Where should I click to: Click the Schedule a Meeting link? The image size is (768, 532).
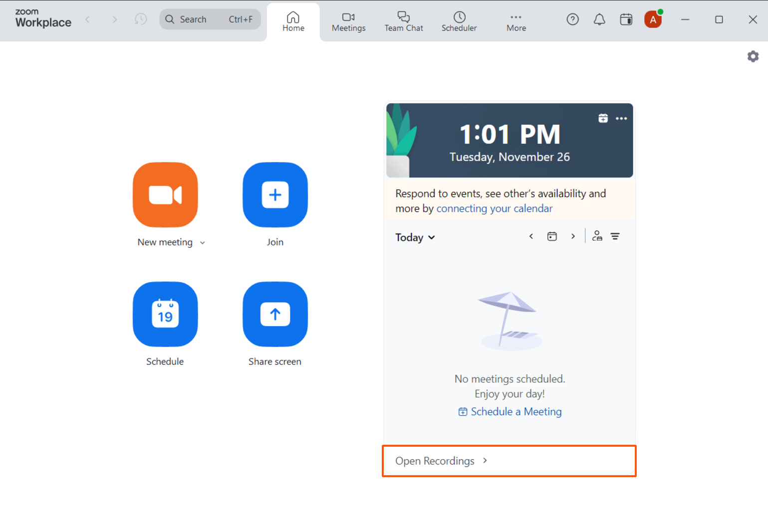point(510,411)
